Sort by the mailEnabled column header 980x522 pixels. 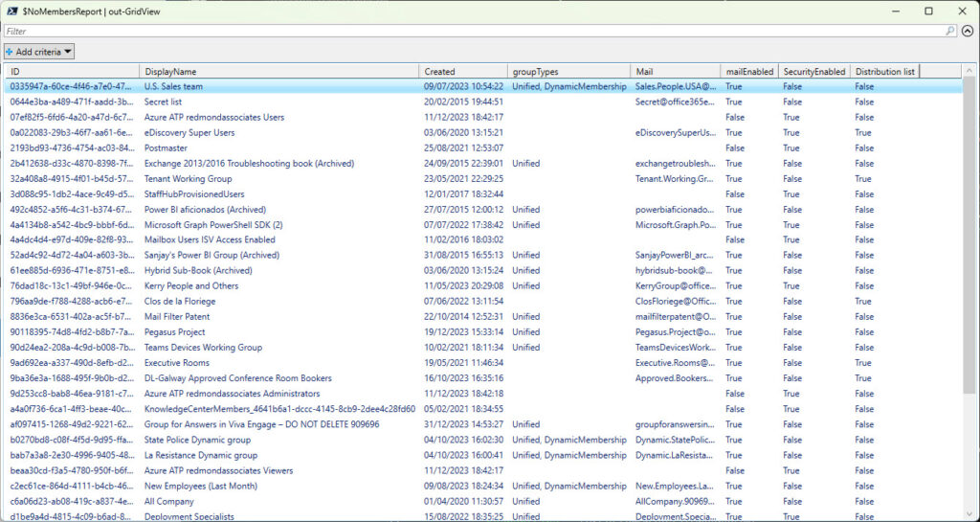click(x=748, y=72)
